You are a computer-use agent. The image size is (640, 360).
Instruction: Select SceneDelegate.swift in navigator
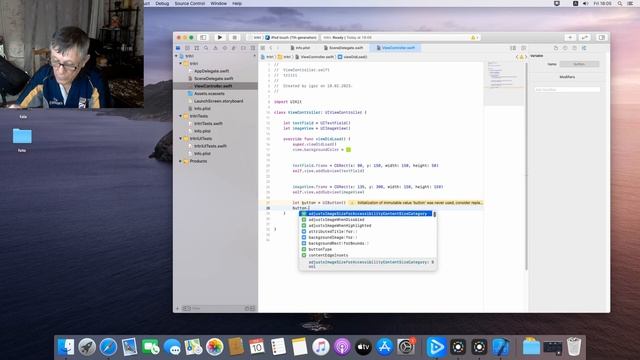click(x=213, y=78)
